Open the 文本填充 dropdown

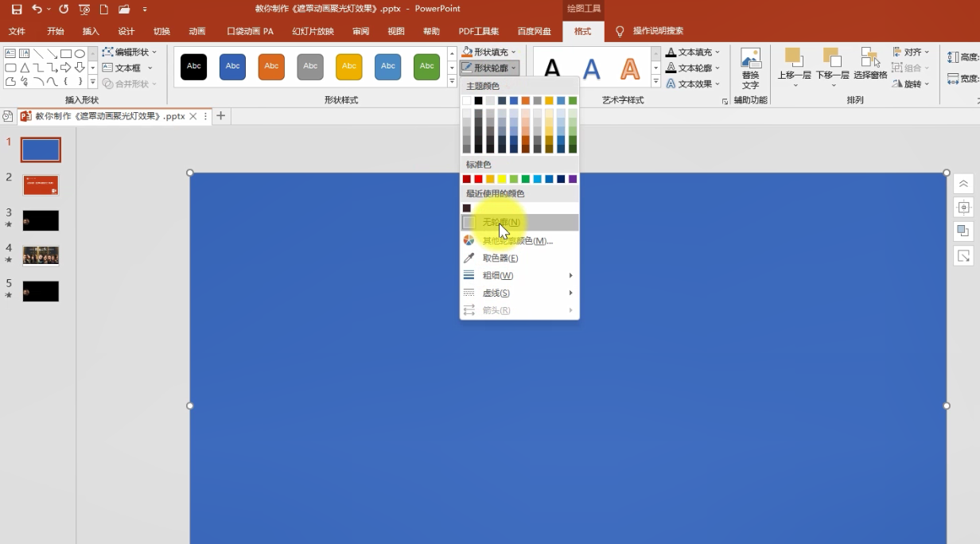(x=693, y=52)
